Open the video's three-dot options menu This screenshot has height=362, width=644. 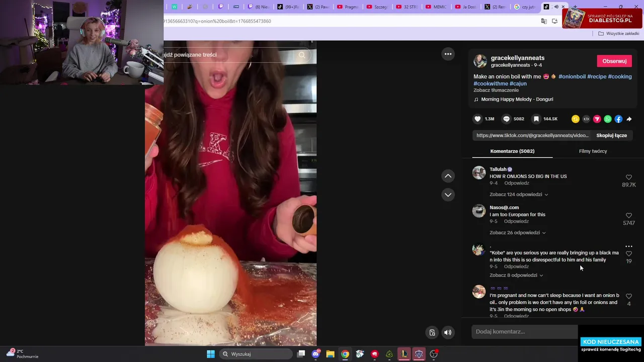tap(448, 54)
